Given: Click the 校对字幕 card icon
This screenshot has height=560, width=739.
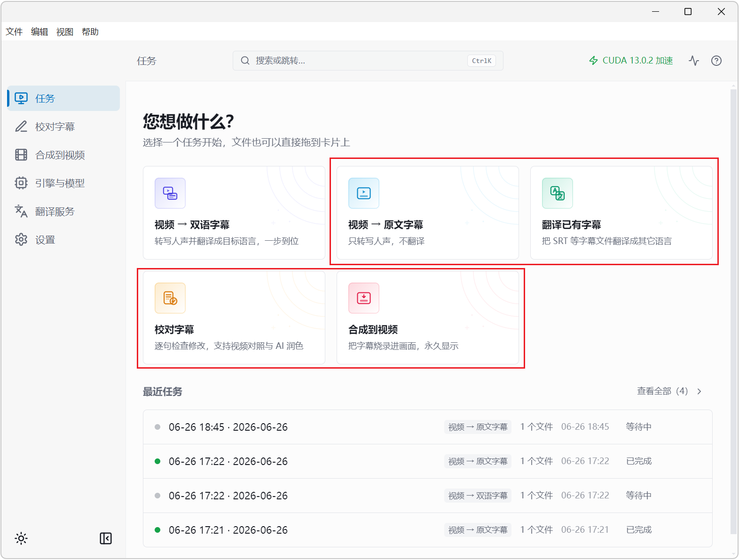Looking at the screenshot, I should [170, 298].
